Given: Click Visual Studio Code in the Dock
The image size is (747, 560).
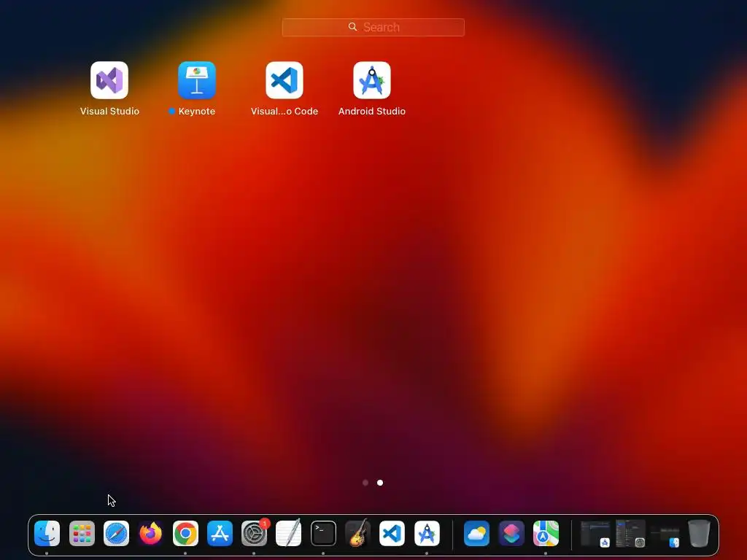Looking at the screenshot, I should (x=392, y=533).
